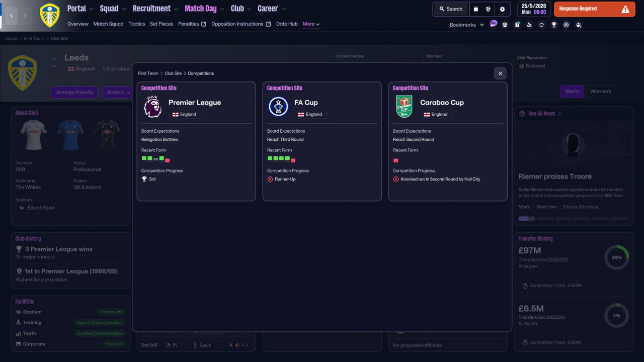Open the circular arrows transfers bookmark
This screenshot has height=362, width=644.
pyautogui.click(x=541, y=25)
